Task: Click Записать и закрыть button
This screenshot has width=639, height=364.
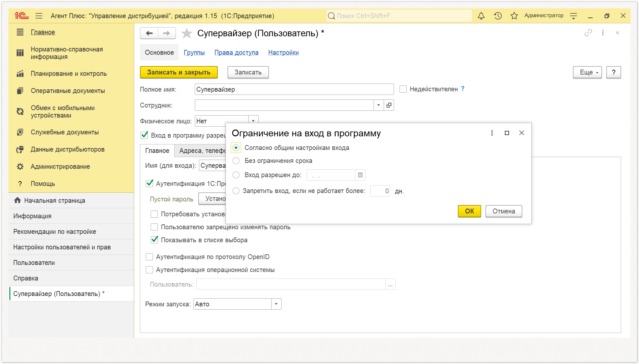Action: click(x=179, y=72)
